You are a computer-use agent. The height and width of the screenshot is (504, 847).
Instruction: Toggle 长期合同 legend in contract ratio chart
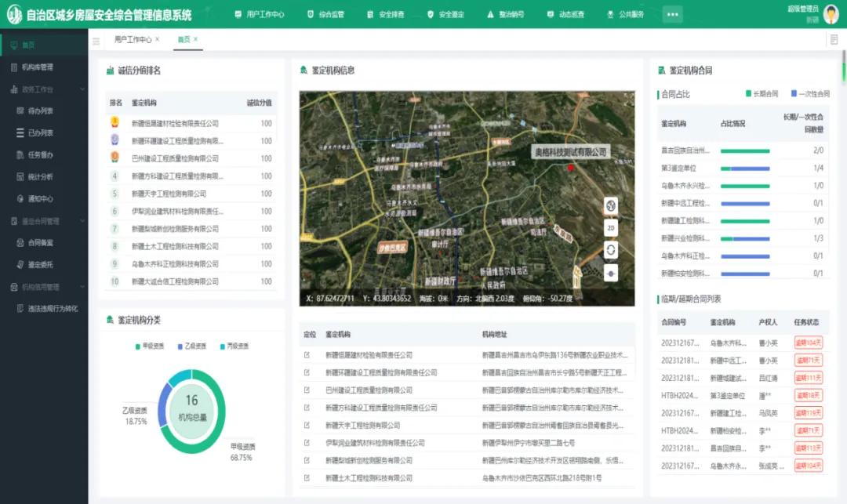click(x=762, y=94)
